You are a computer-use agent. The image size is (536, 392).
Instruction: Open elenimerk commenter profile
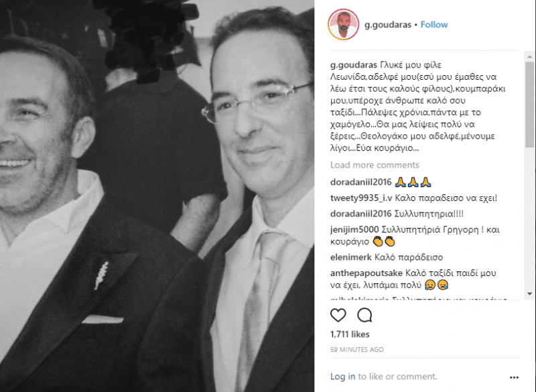point(350,257)
